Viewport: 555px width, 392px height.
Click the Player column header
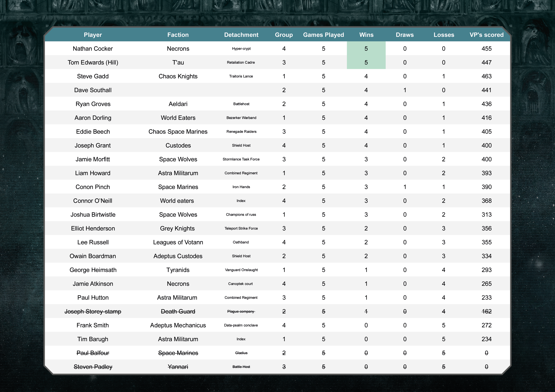pyautogui.click(x=93, y=35)
